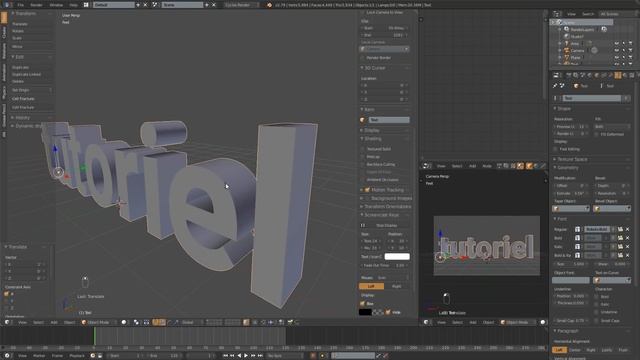Click the load font icon for Bold
Viewport: 640px width, 360px height.
620,238
